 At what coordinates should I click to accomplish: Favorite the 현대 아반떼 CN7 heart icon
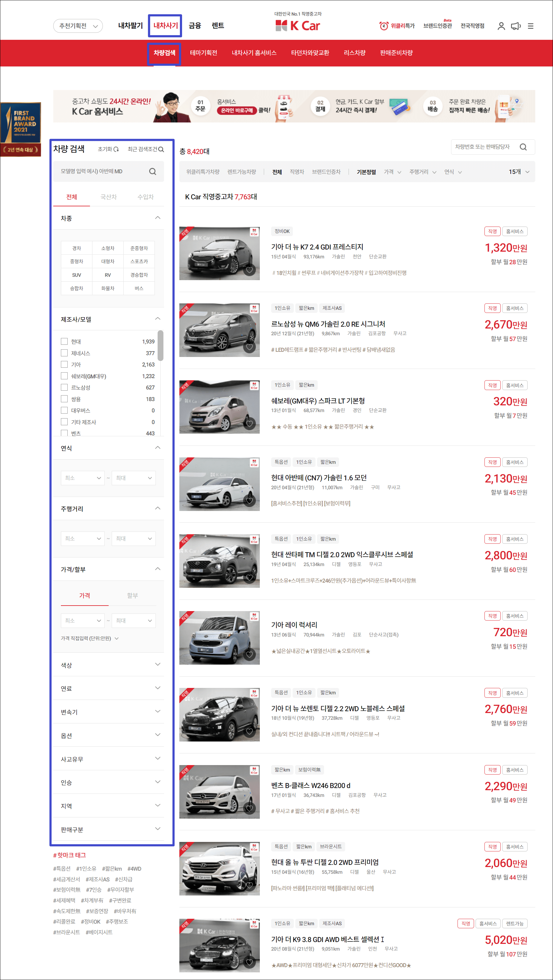point(249,501)
